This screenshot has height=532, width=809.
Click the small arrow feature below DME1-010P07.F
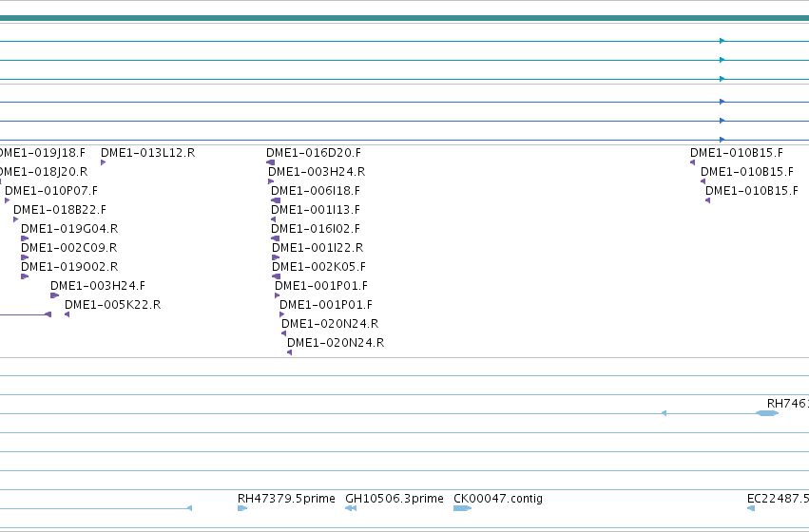8,200
